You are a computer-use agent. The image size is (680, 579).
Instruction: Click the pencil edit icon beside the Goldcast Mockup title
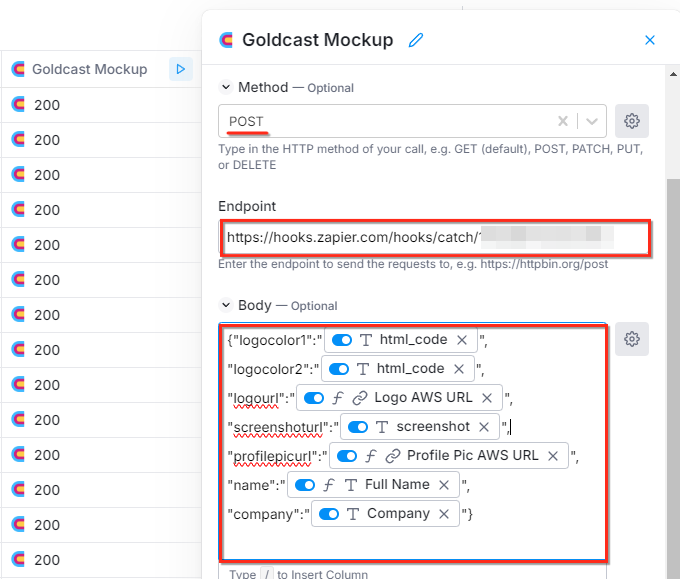click(416, 40)
